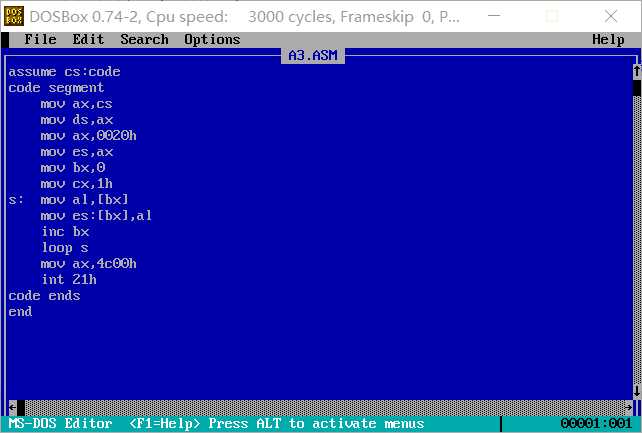Click the horizontal scrollbar left arrow
Screen dimensions: 642x433
(x=12, y=407)
